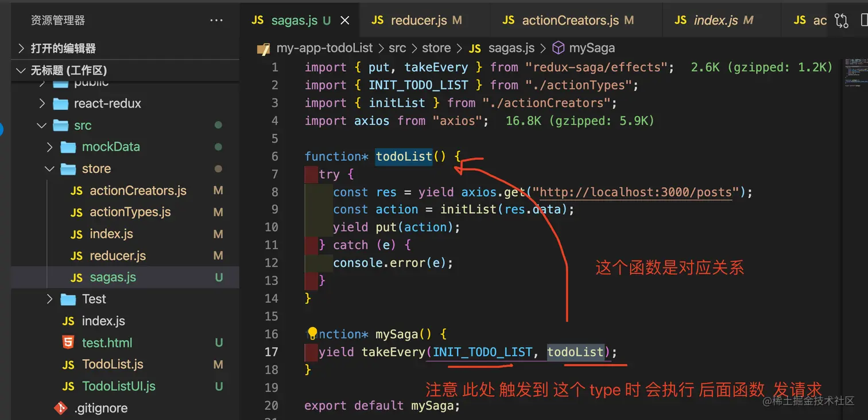
Task: Click "yield put(action);" on line 10
Action: (x=397, y=228)
